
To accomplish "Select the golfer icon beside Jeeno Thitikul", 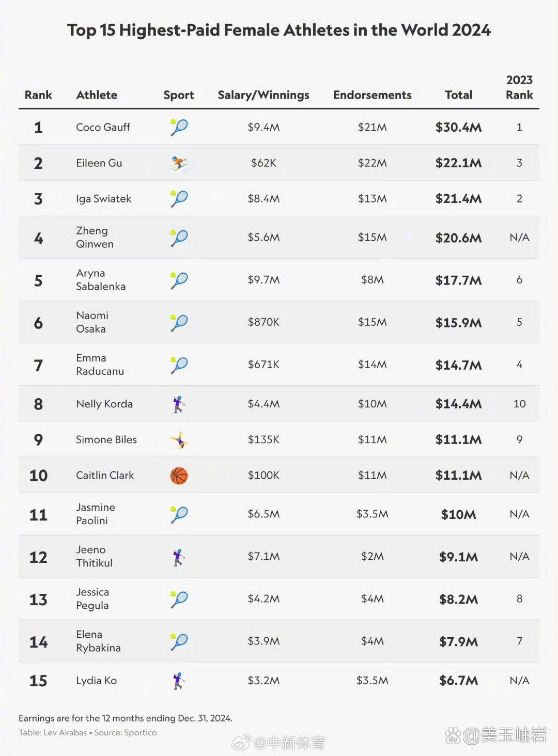I will (x=179, y=557).
